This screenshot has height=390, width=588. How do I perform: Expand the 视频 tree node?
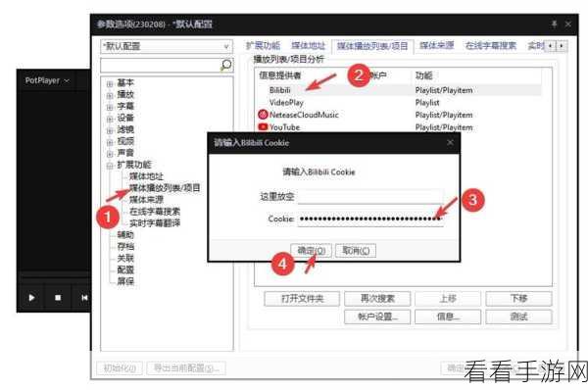pos(110,142)
